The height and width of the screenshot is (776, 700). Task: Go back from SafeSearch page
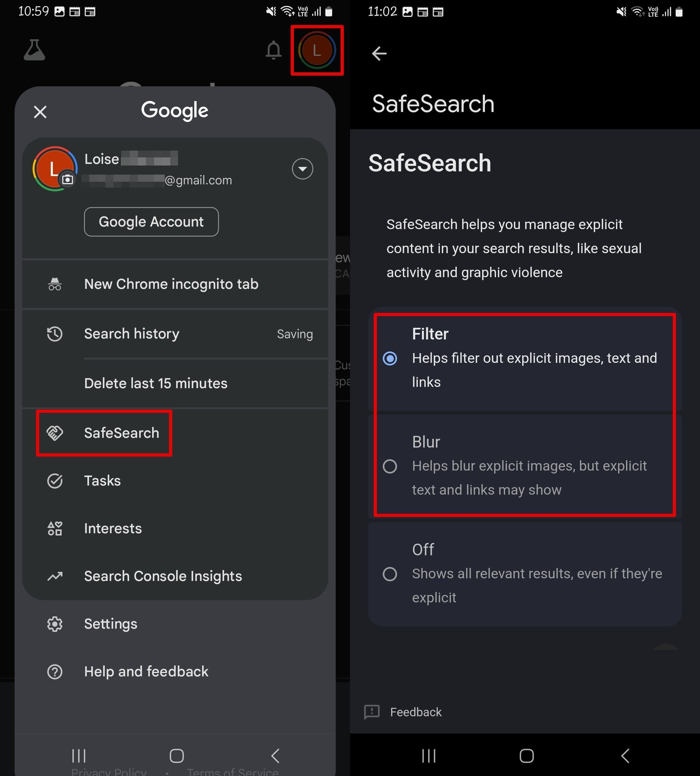379,54
